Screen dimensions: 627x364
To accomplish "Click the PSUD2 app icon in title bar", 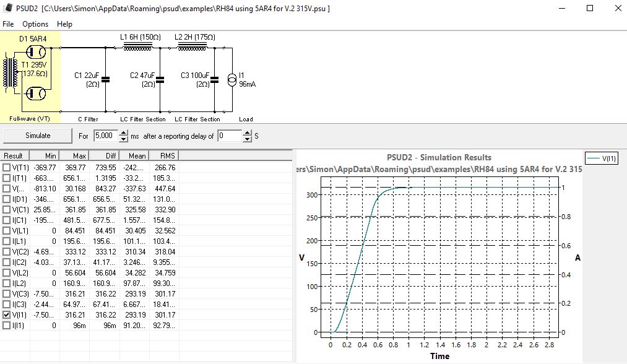I will point(7,8).
